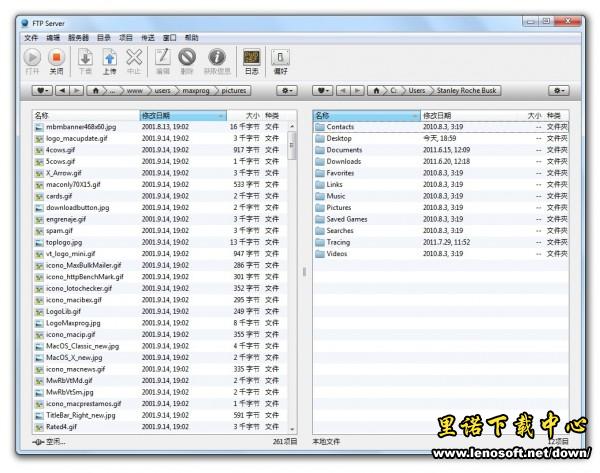Open the remote pane gear actions dropdown
Screen dimensions: 600x473
coord(287,91)
